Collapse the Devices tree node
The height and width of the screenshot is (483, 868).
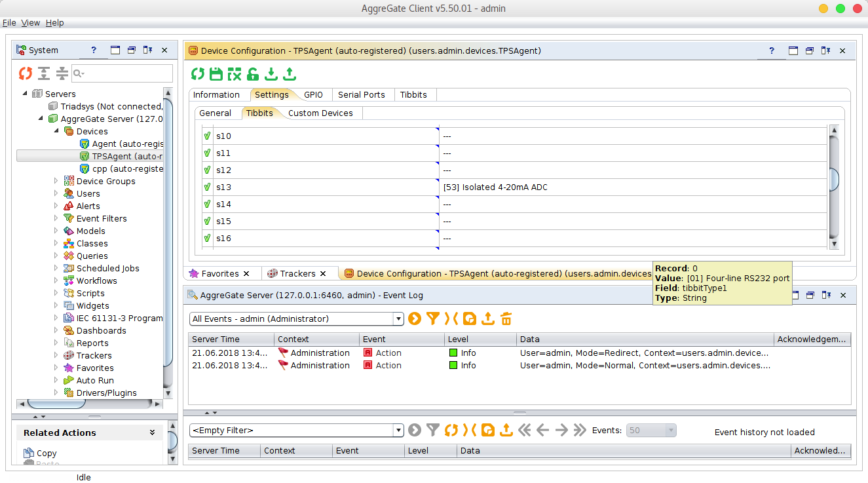coord(56,131)
